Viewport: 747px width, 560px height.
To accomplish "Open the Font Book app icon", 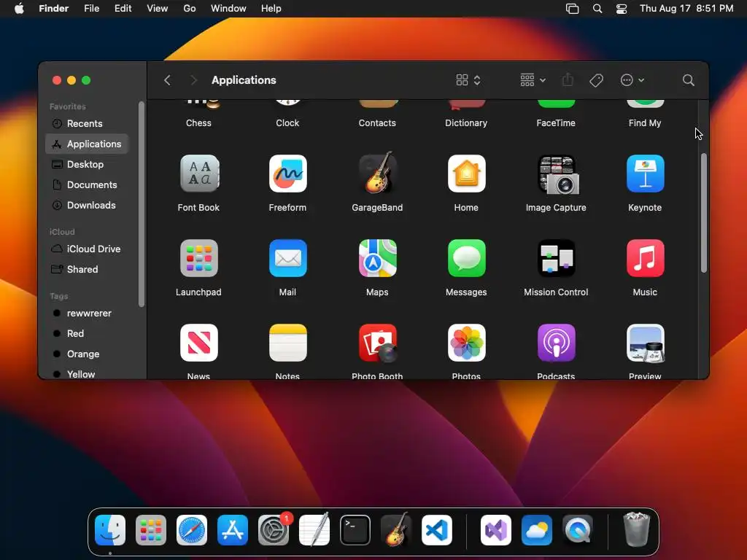I will pos(199,174).
